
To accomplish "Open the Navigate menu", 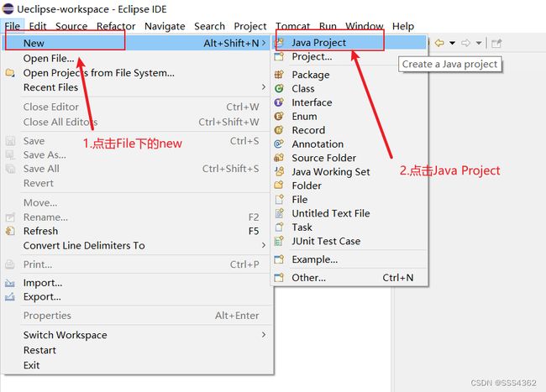I will [x=165, y=26].
